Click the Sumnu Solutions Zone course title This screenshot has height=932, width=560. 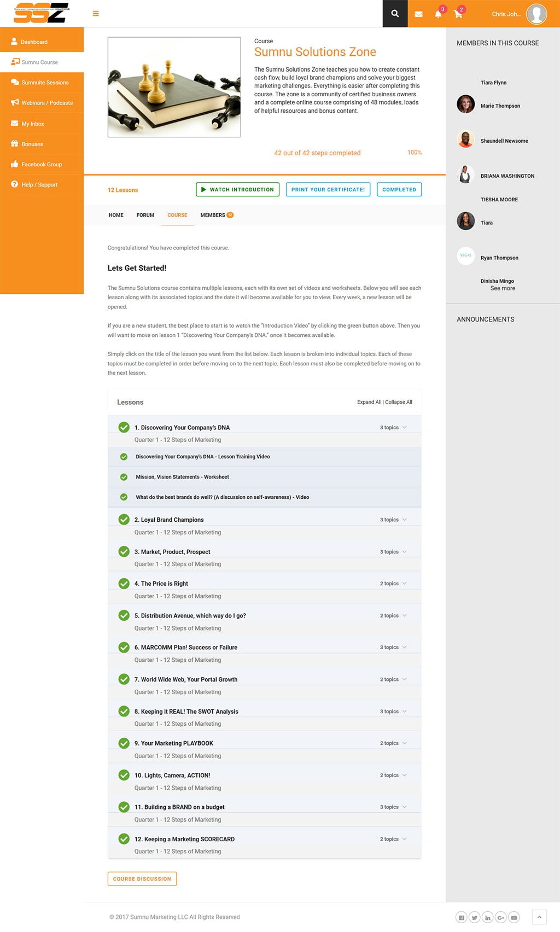315,52
